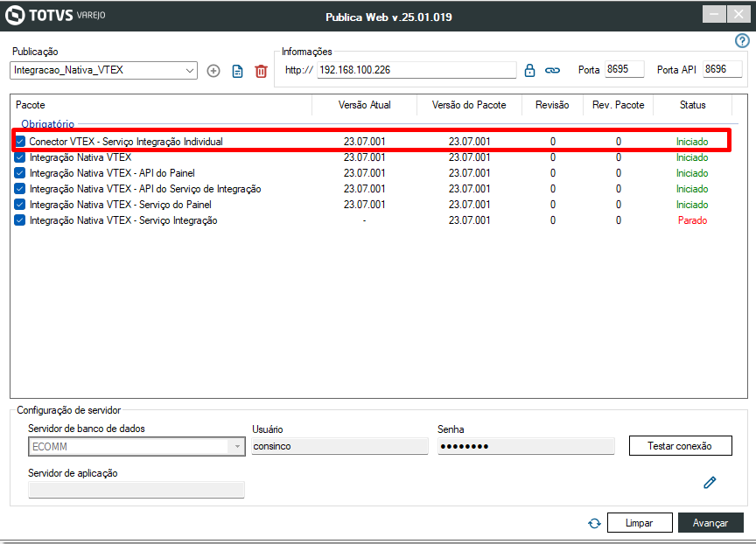The width and height of the screenshot is (756, 544).
Task: Click the Limpar button
Action: pyautogui.click(x=640, y=523)
